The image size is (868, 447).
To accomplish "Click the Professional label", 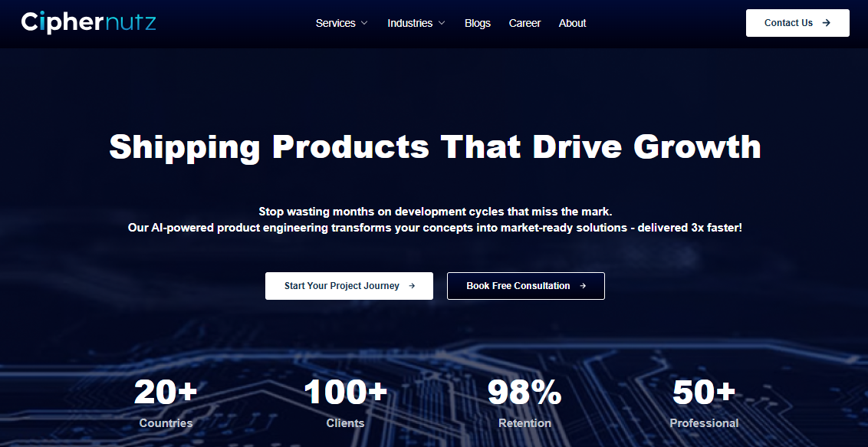I will pyautogui.click(x=704, y=423).
